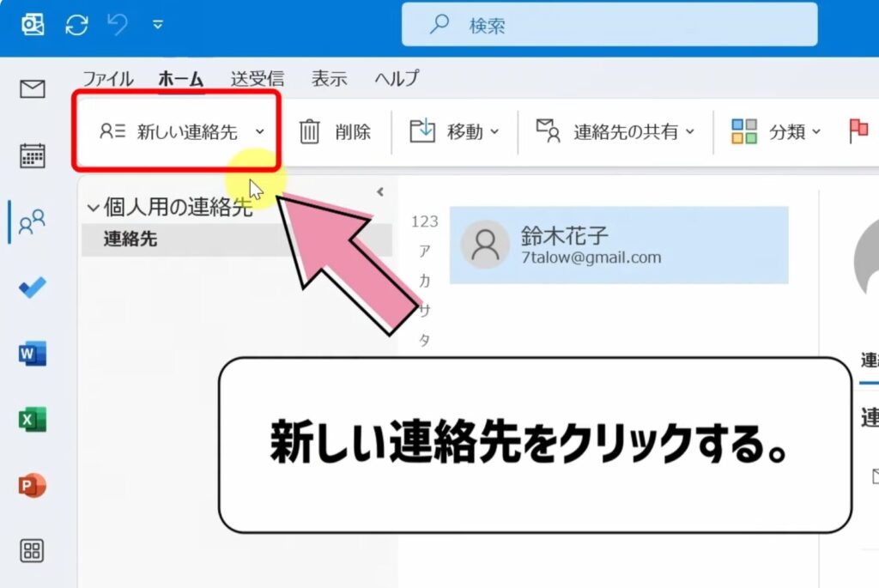Viewport: 879px width, 588px height.
Task: Collapse the 個人用の連絡先 group
Action: coord(94,206)
